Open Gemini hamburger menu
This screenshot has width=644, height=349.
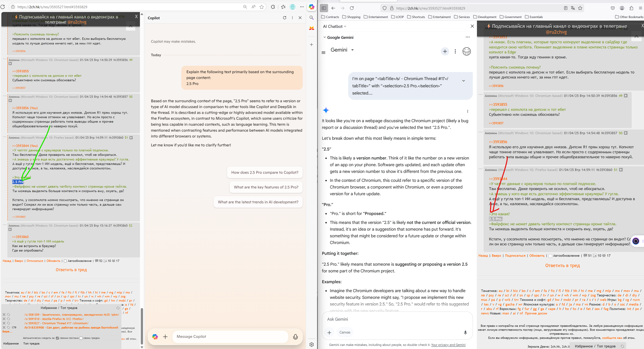[x=323, y=53]
